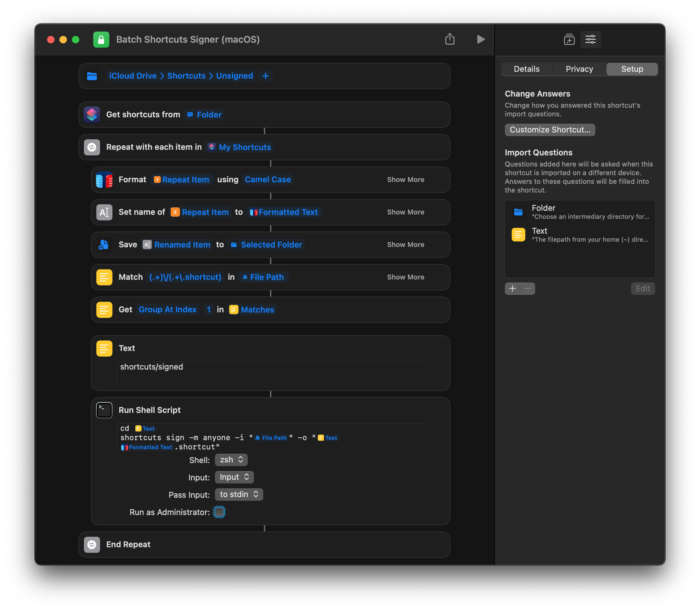Open the Input variable dropdown
Image resolution: width=700 pixels, height=611 pixels.
pos(234,477)
